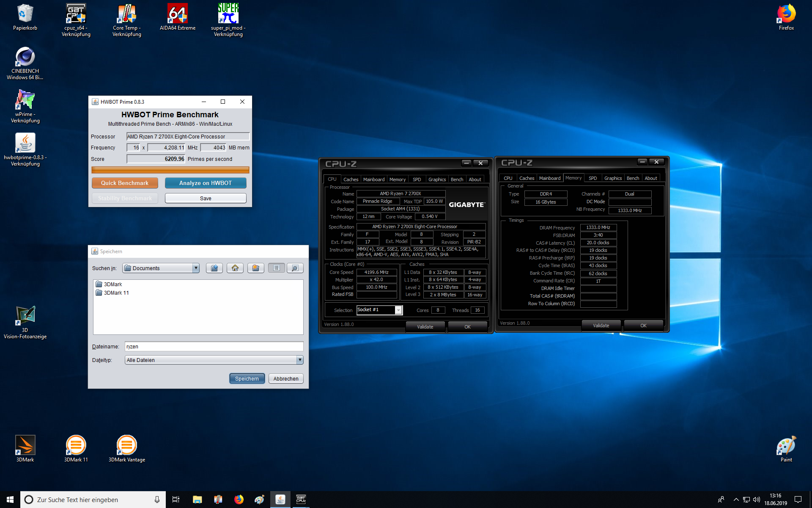Switch to Mainboard tab in left CPU-Z

click(x=374, y=179)
